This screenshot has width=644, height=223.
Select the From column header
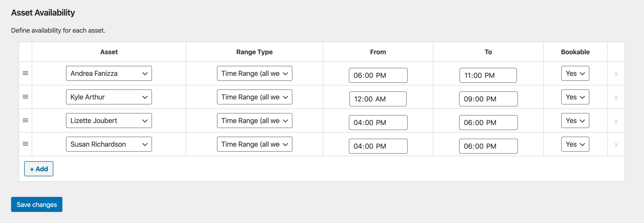[378, 52]
